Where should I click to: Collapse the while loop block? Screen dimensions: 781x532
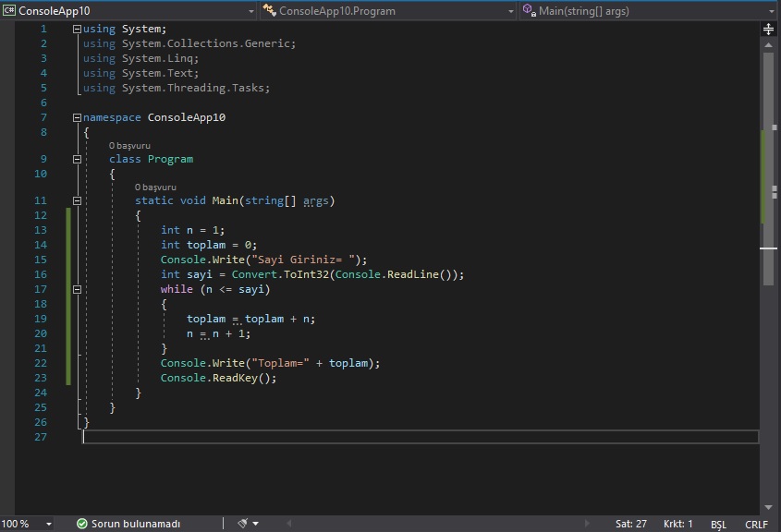[x=77, y=290]
